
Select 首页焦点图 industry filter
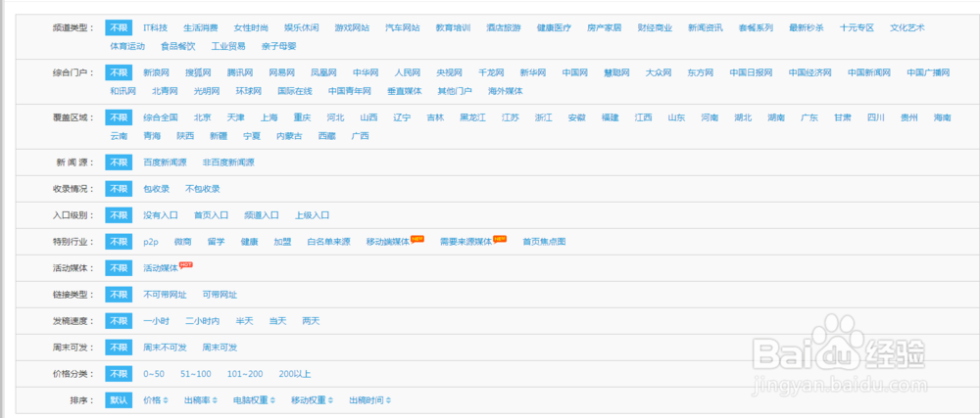[544, 242]
